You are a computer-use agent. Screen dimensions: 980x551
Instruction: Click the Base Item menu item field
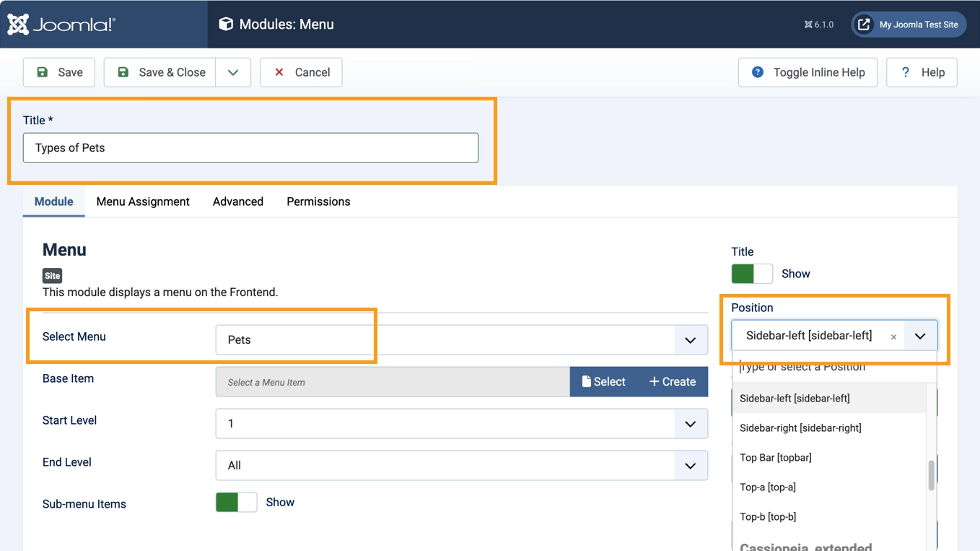(x=393, y=382)
